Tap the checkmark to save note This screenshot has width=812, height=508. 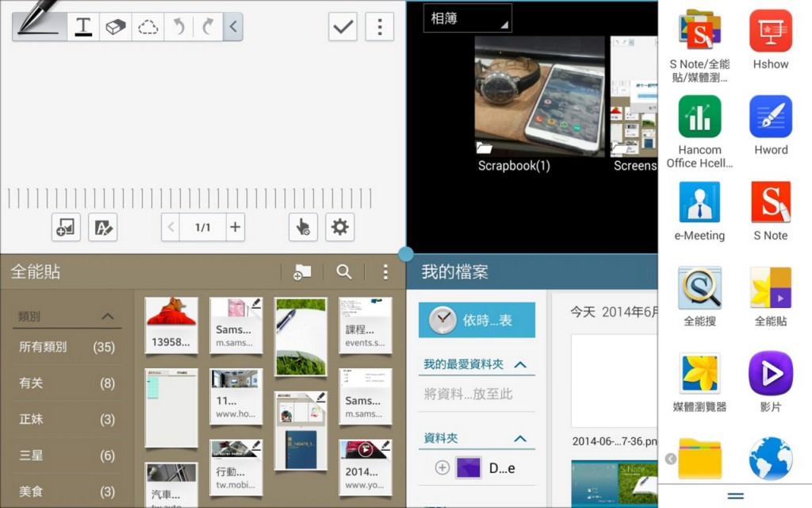click(x=343, y=27)
